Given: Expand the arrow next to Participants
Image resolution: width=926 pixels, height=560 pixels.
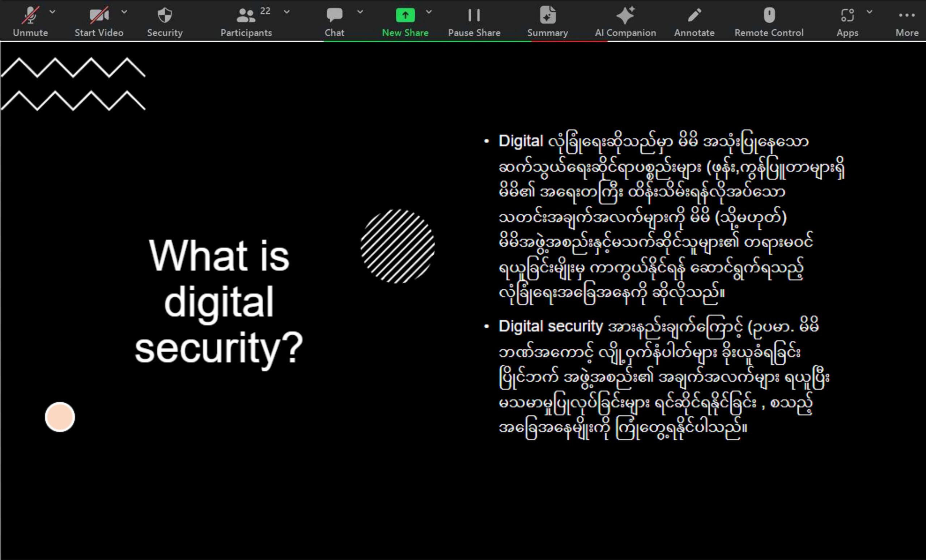Looking at the screenshot, I should 287,12.
